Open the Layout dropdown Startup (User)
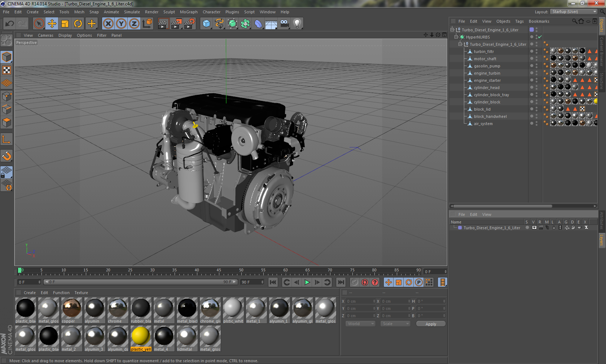Screen dimensions: 606x364 click(574, 12)
